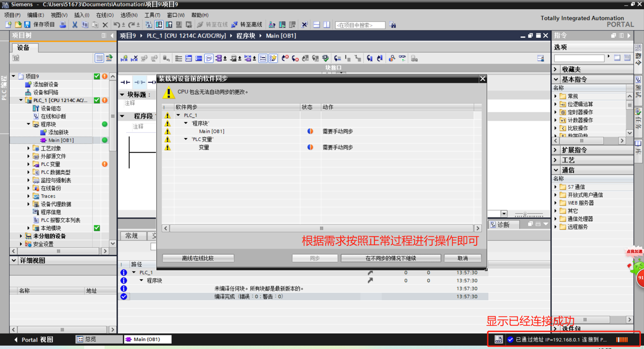644x349 pixels.
Task: Delete network icon in block editor toolbar
Action: (134, 58)
